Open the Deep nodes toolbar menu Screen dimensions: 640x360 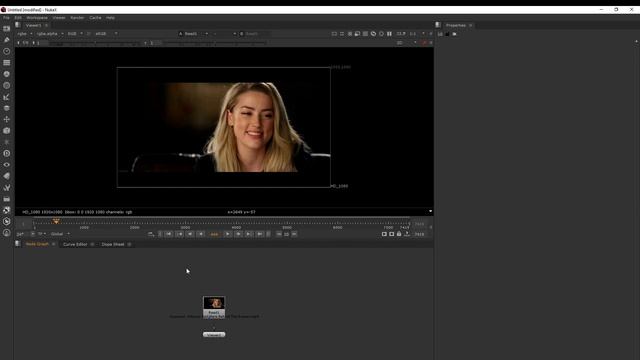7,153
